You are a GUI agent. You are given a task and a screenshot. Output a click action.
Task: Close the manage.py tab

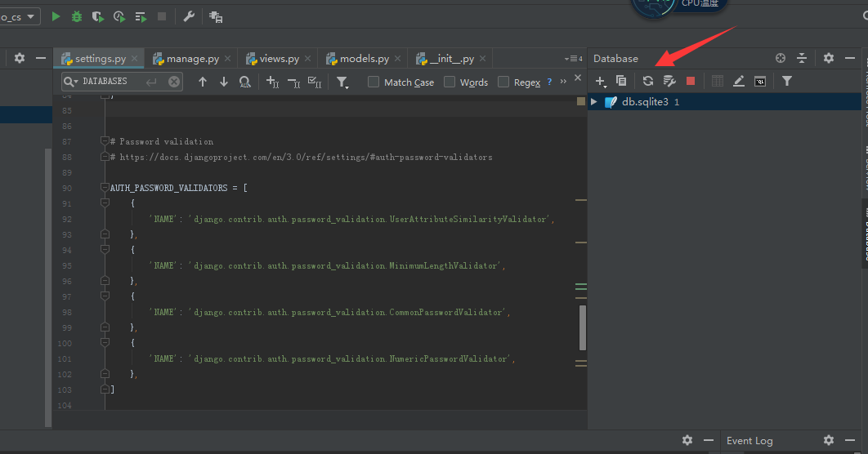pyautogui.click(x=227, y=59)
